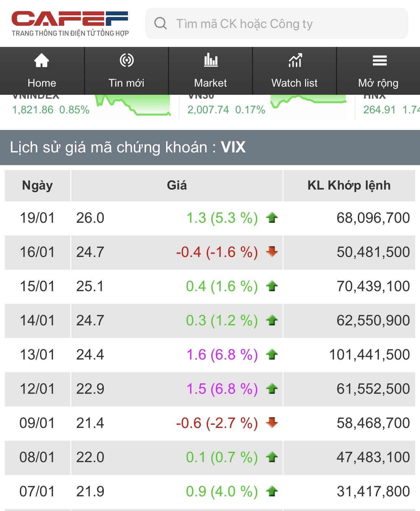Image resolution: width=420 pixels, height=511 pixels.
Task: Click the CafeF logo
Action: tap(70, 23)
